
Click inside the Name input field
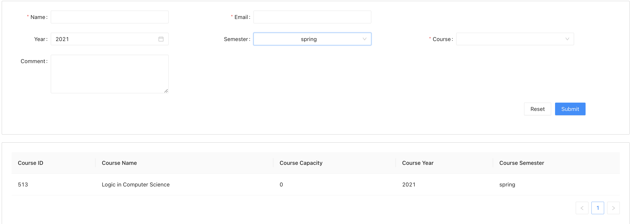[109, 17]
